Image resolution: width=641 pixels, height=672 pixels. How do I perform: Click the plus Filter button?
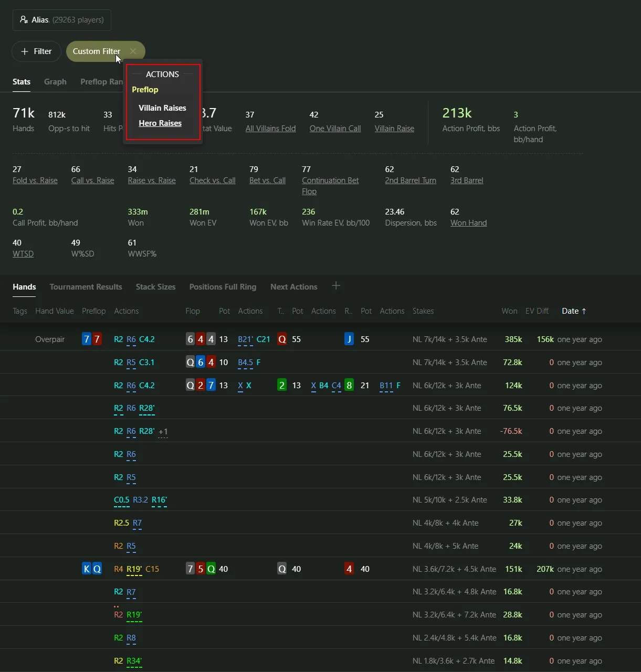(36, 51)
